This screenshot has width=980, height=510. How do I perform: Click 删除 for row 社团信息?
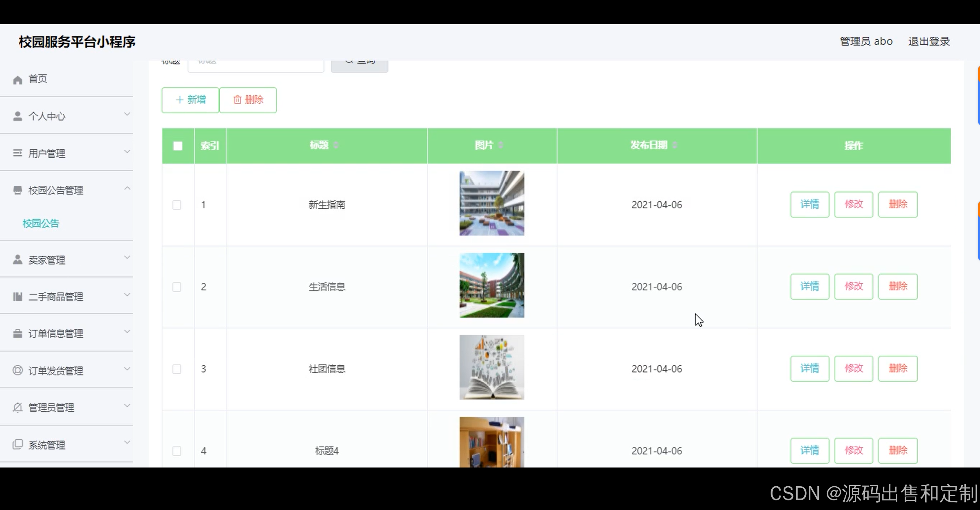pos(898,368)
